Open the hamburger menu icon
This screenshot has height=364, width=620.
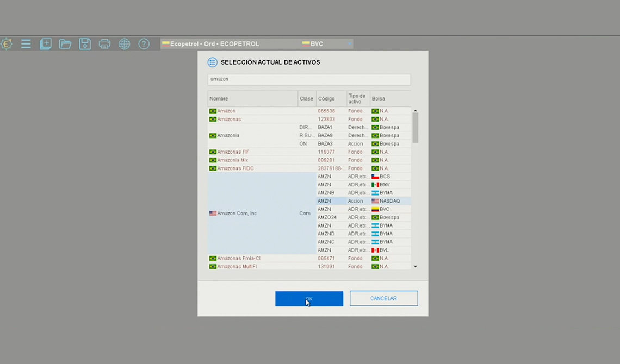coord(26,44)
